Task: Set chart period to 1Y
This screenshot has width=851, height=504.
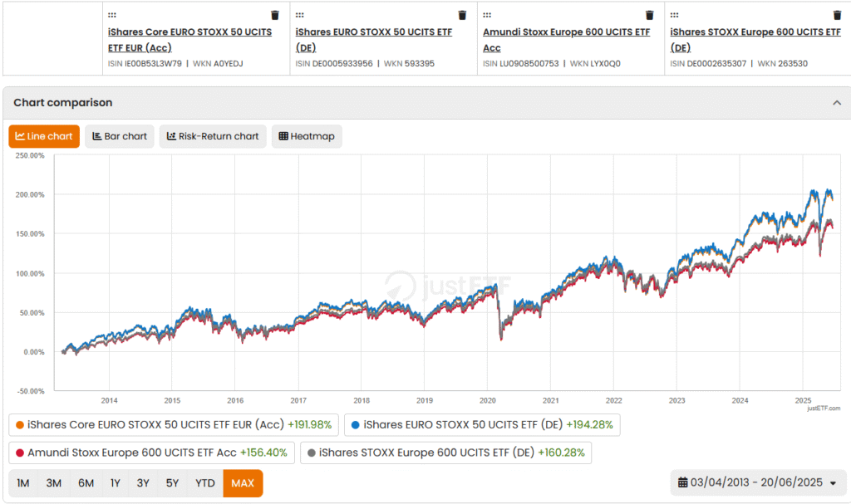Action: [115, 483]
